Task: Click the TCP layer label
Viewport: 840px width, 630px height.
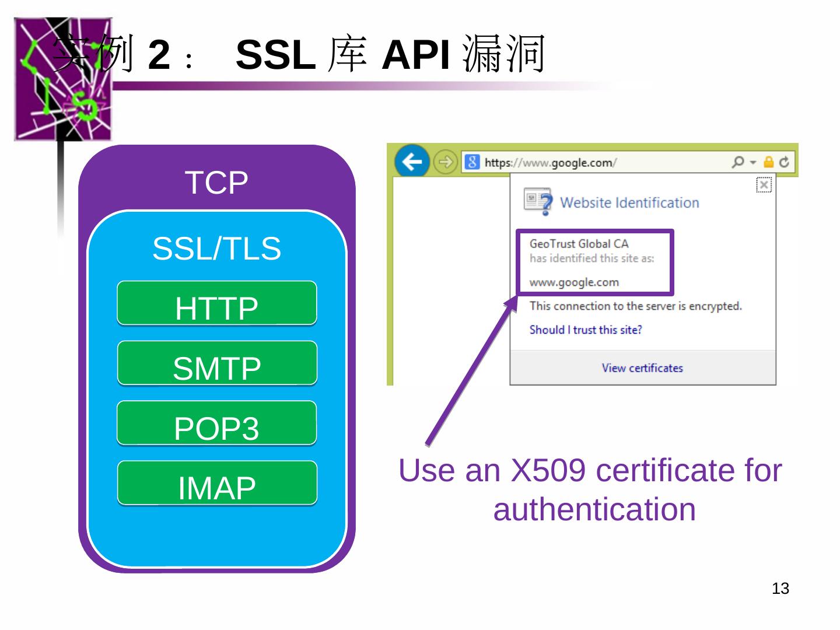Action: tap(216, 183)
